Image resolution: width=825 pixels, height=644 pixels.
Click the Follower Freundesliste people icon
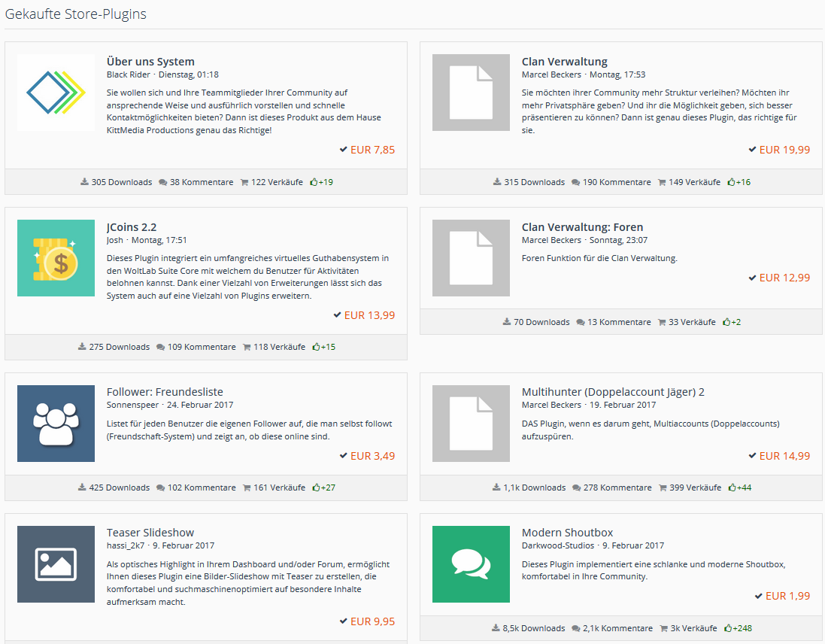[56, 424]
